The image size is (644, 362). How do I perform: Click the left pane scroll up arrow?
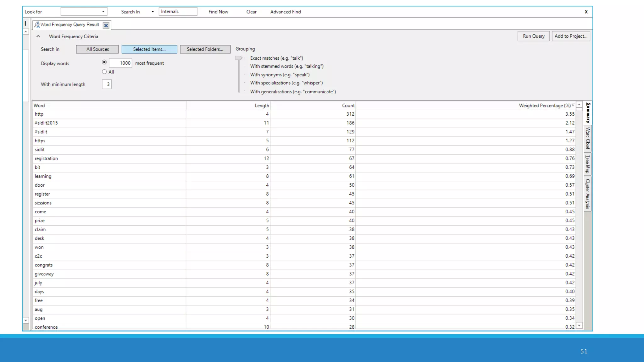point(26,31)
